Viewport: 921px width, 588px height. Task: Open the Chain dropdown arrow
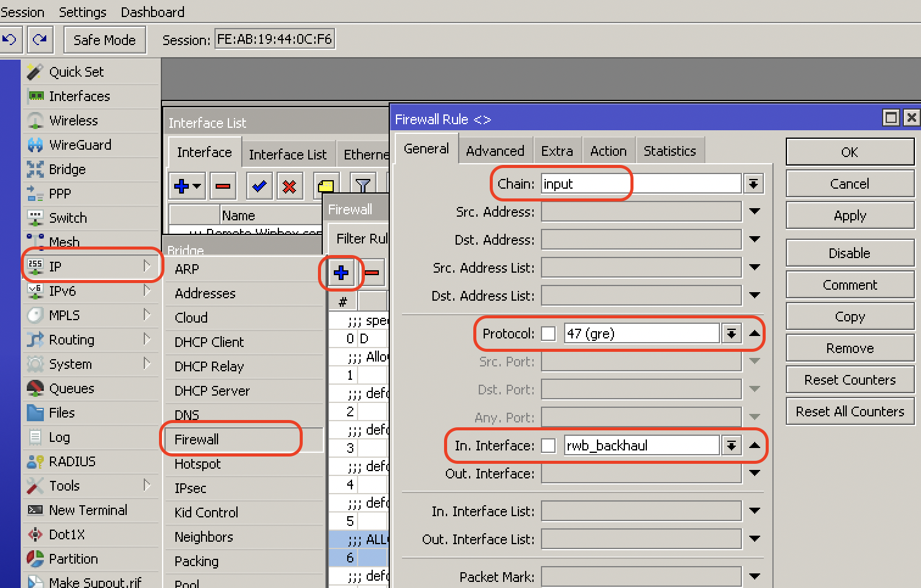tap(753, 183)
